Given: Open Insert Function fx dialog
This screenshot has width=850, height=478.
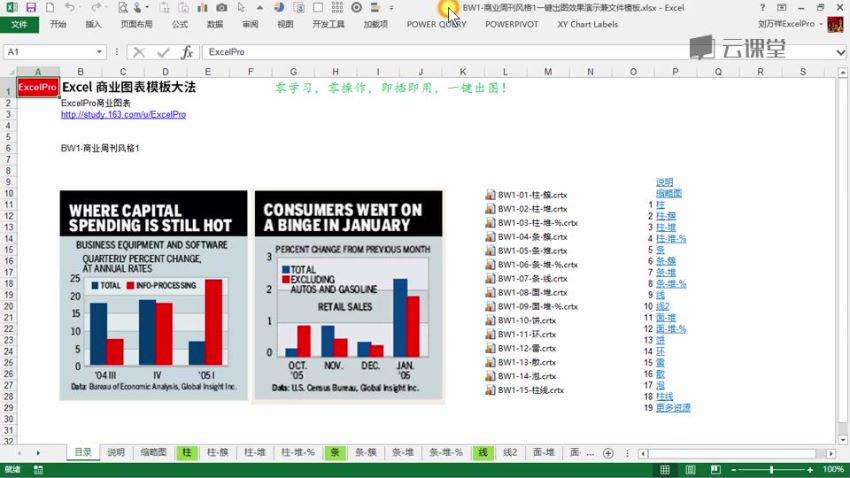Looking at the screenshot, I should point(187,52).
